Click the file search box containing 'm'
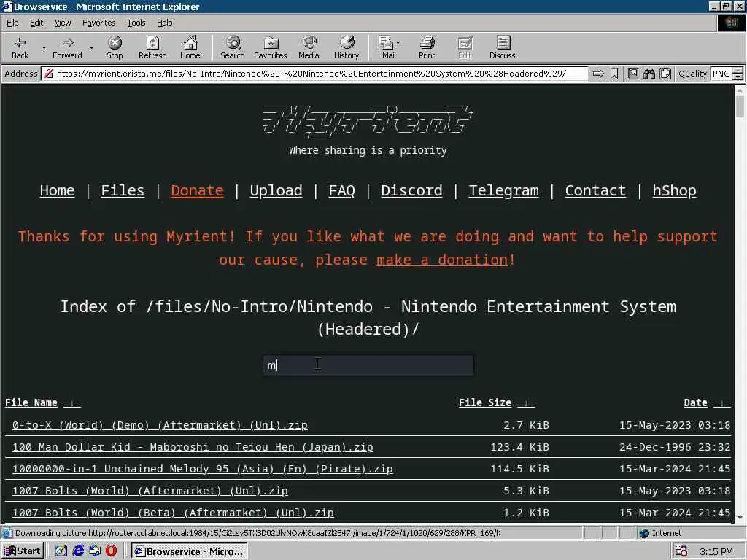Image resolution: width=747 pixels, height=560 pixels. click(x=368, y=365)
